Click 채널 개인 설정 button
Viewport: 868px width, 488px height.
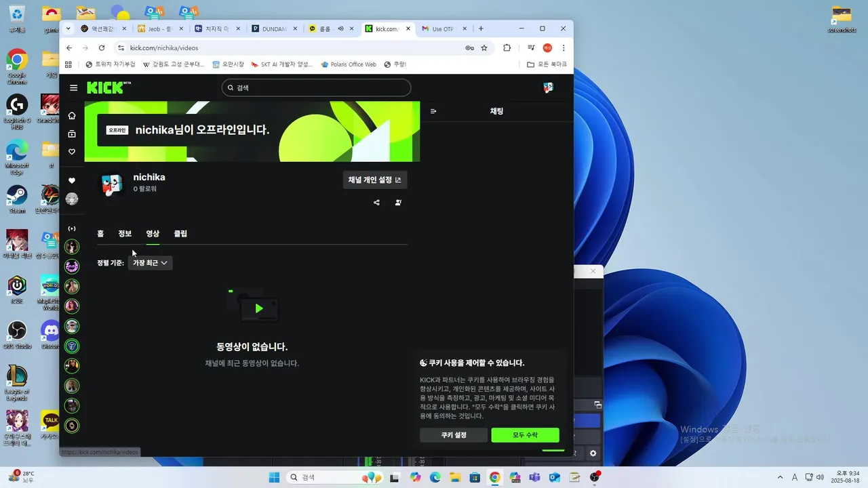tap(375, 180)
